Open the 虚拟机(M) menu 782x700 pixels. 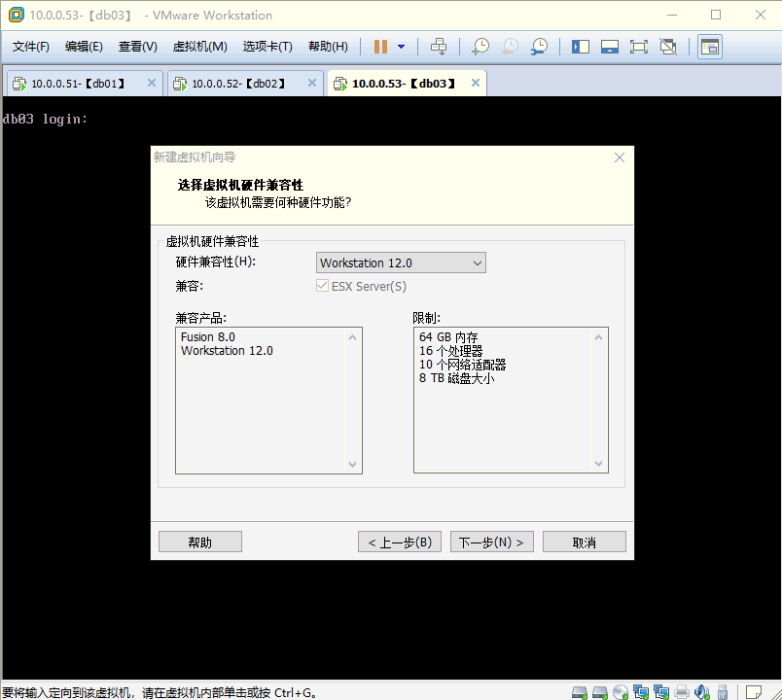point(200,47)
